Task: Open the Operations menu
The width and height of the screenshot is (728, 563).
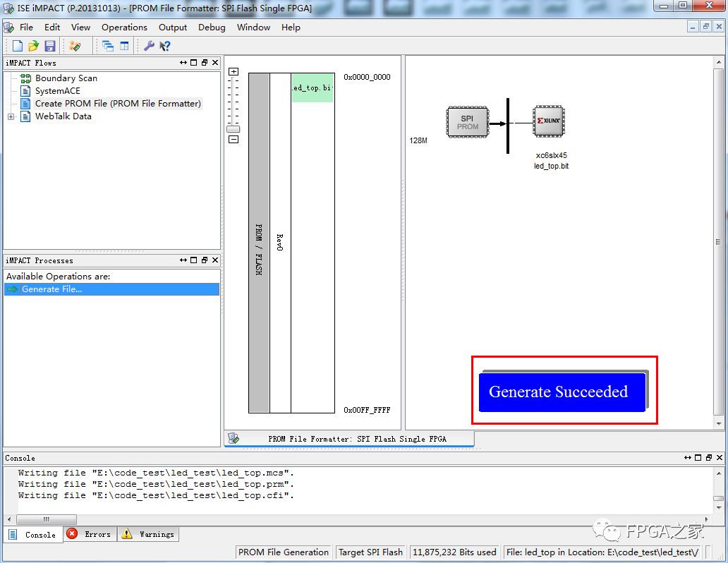Action: [x=124, y=28]
